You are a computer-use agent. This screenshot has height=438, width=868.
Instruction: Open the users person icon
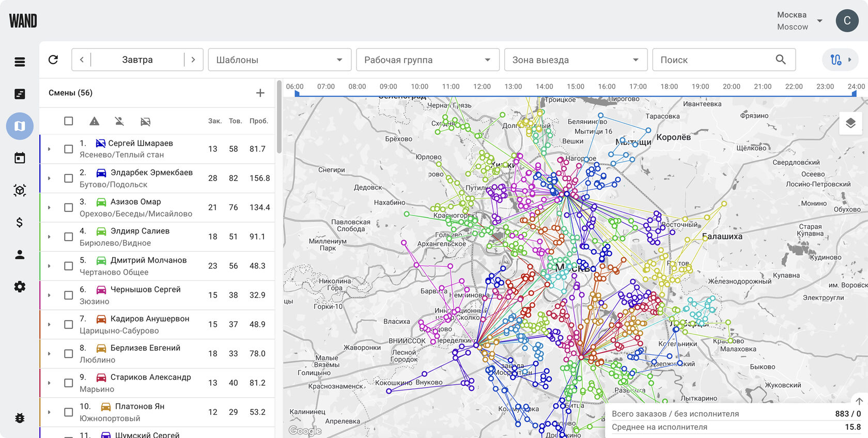pyautogui.click(x=20, y=254)
